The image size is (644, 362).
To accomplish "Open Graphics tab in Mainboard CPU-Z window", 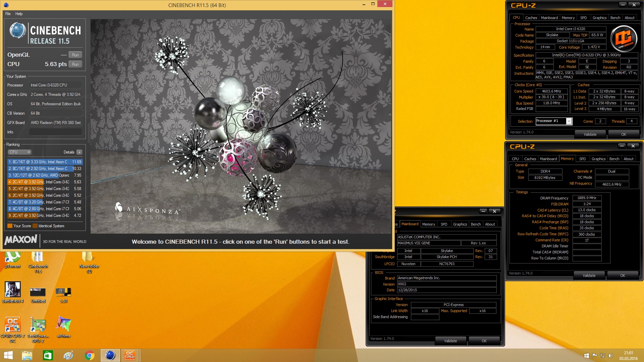I will pyautogui.click(x=460, y=224).
